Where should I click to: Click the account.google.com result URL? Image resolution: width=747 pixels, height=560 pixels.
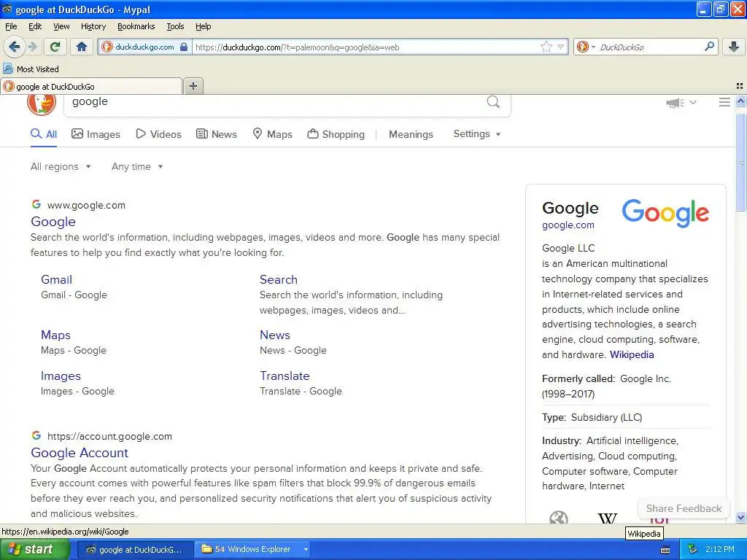[x=109, y=436]
